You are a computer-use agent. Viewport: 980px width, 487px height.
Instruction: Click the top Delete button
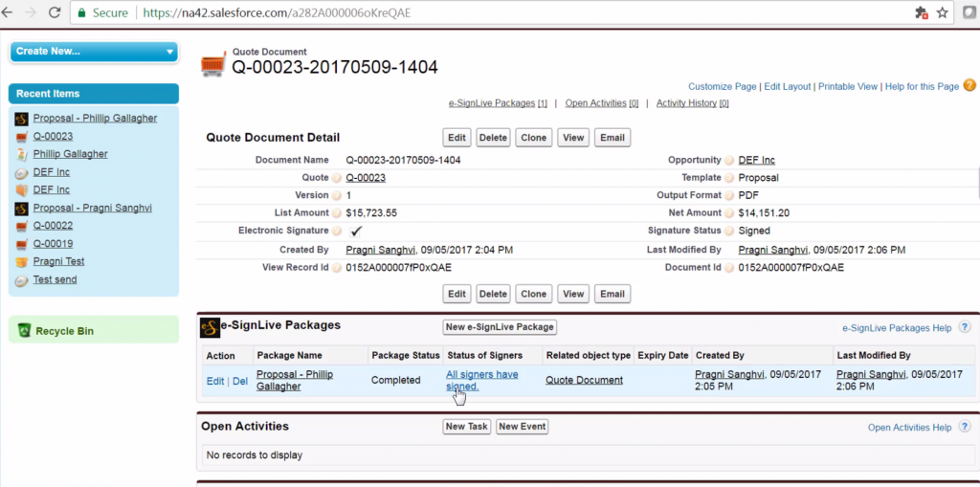493,138
